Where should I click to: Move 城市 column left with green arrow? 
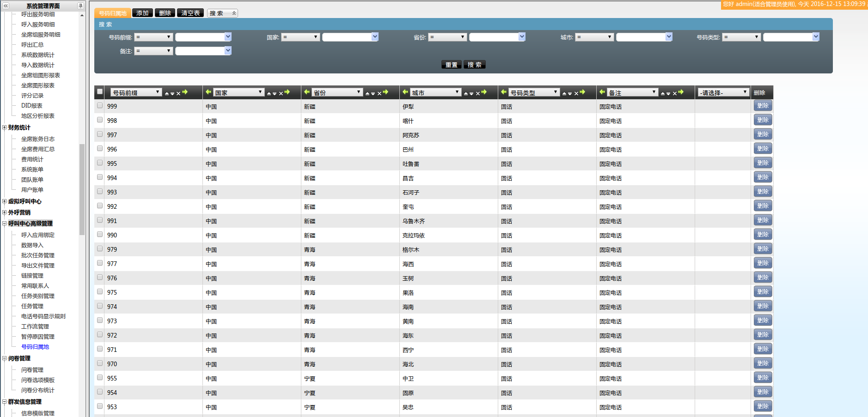(x=405, y=92)
